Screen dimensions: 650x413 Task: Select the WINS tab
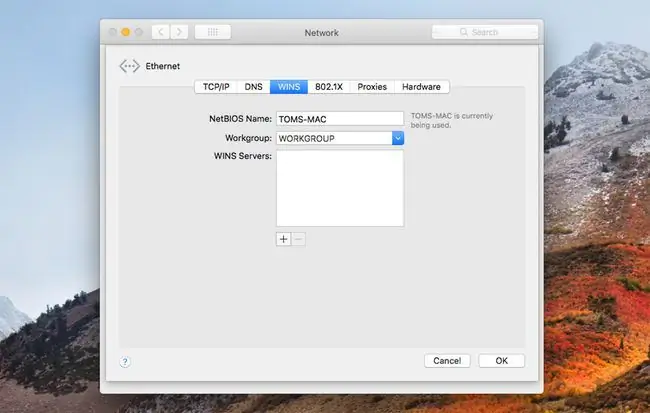(289, 87)
